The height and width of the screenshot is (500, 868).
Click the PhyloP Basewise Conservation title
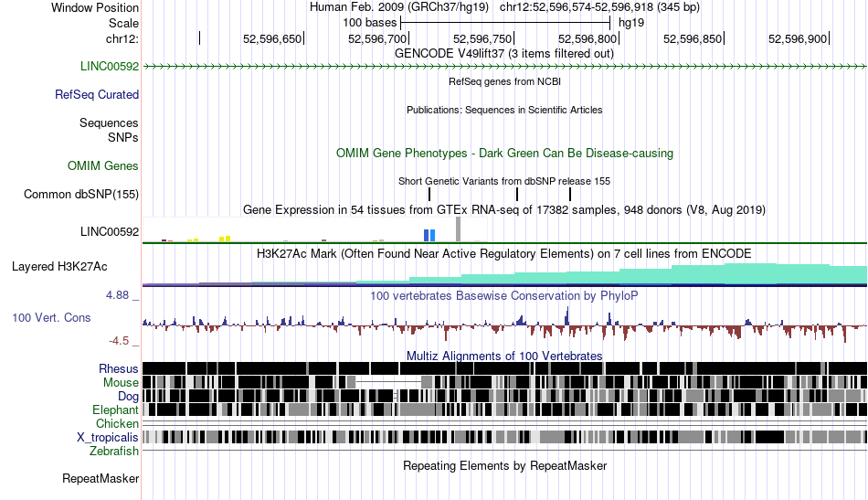click(504, 295)
